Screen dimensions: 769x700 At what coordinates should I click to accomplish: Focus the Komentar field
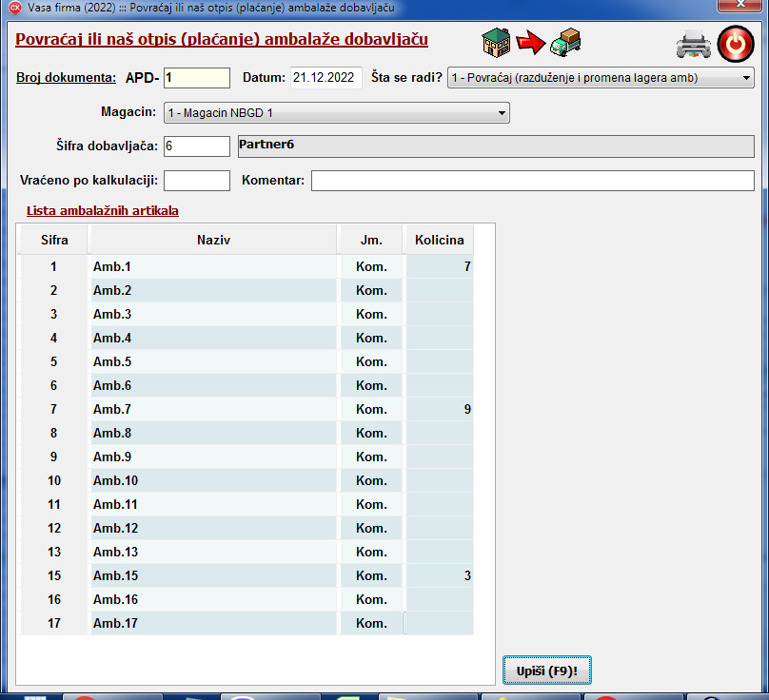pyautogui.click(x=533, y=181)
